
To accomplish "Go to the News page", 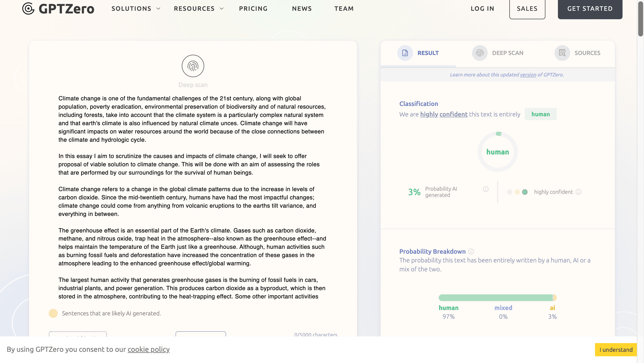I will [x=302, y=8].
